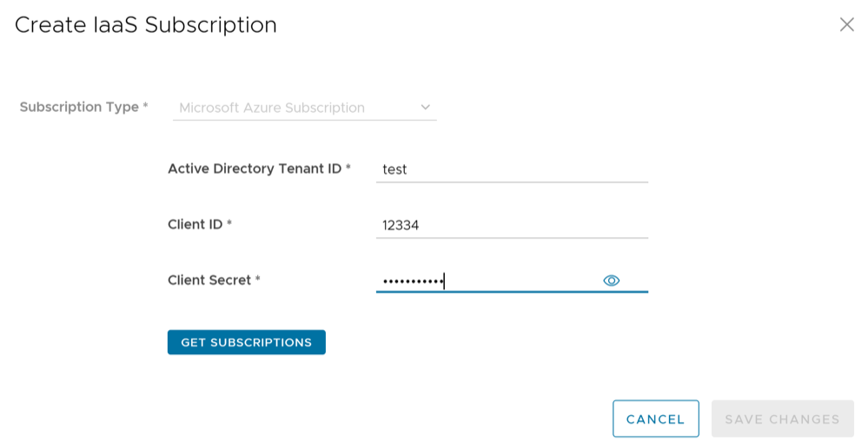The width and height of the screenshot is (868, 448).
Task: Close the Create IaaS Subscription dialog
Action: pyautogui.click(x=846, y=24)
